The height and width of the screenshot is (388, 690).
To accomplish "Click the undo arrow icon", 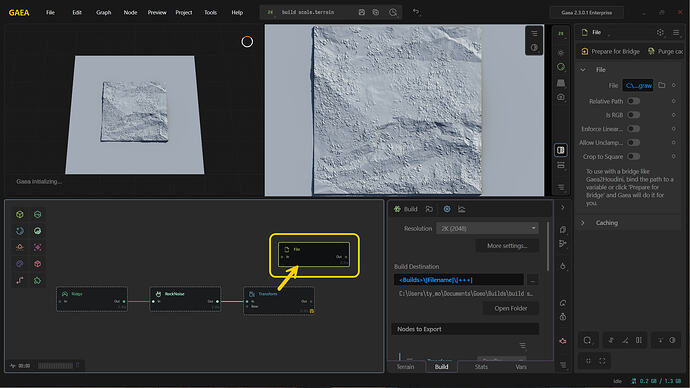I will (x=416, y=12).
